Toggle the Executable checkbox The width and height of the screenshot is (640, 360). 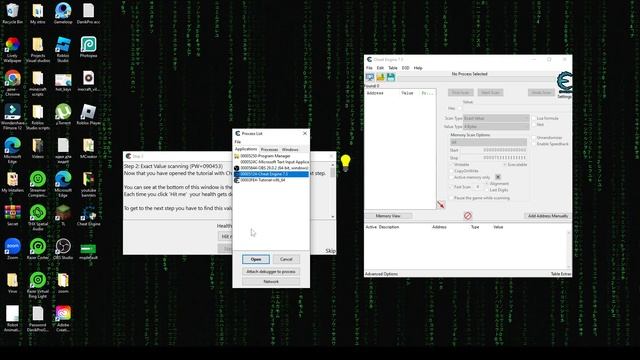click(x=505, y=164)
